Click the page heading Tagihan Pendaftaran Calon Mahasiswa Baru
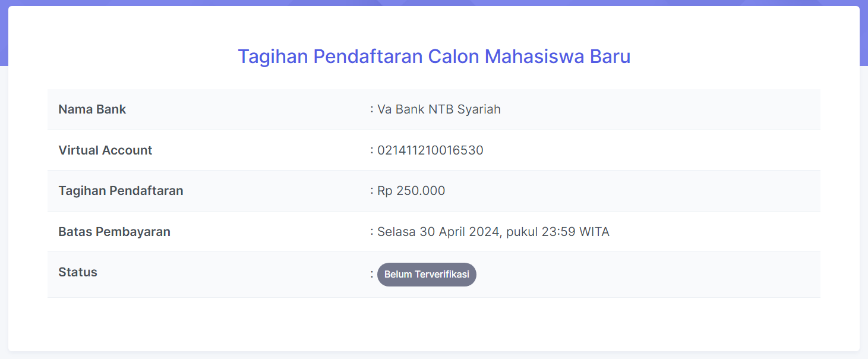Viewport: 868px width, 359px height. pyautogui.click(x=434, y=56)
